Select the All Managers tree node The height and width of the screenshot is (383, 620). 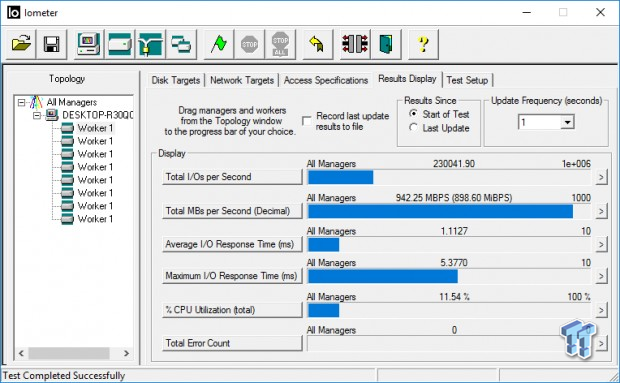click(x=72, y=102)
